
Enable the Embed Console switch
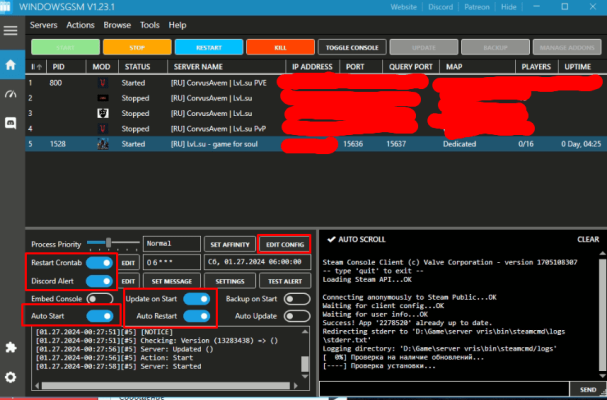tap(99, 299)
